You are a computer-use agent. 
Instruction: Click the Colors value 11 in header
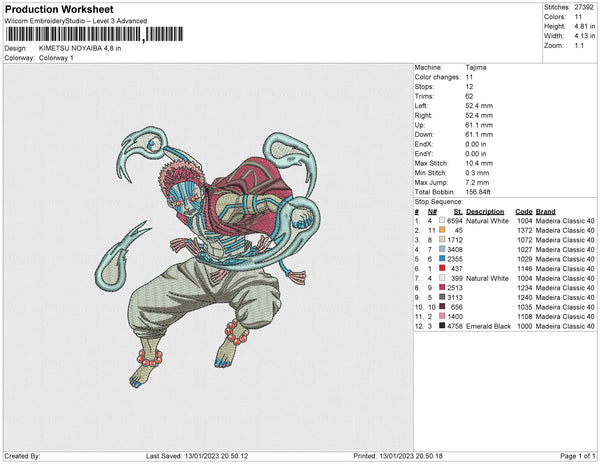(x=578, y=17)
